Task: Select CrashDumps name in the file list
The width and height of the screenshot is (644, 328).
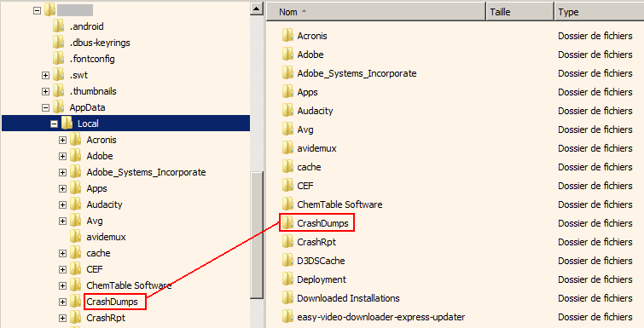Action: (322, 223)
